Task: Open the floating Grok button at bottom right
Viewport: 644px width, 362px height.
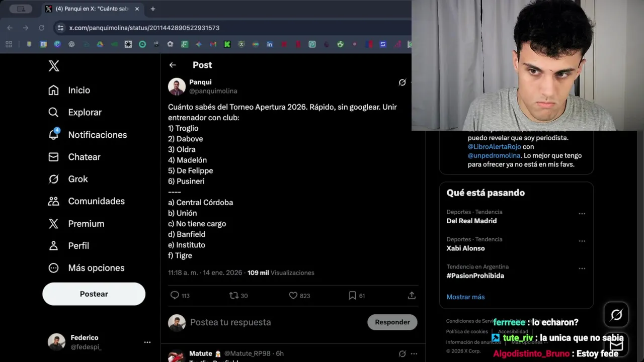Action: 616,315
